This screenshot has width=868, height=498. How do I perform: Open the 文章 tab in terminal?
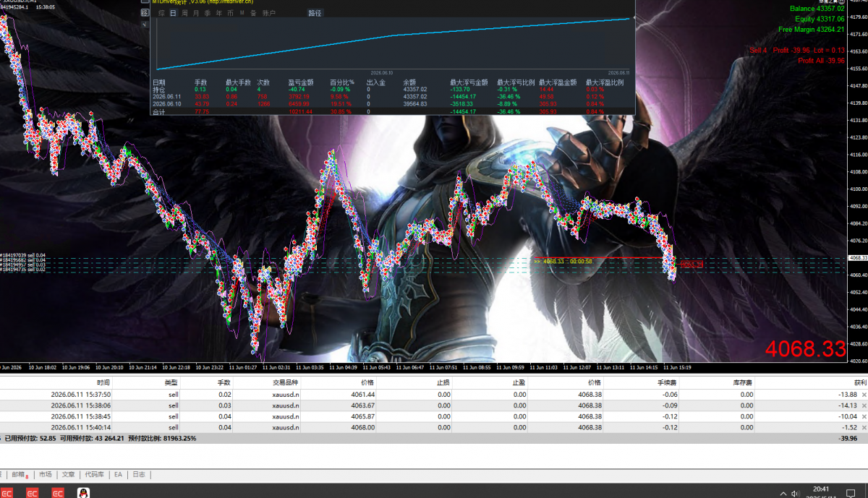pyautogui.click(x=68, y=475)
